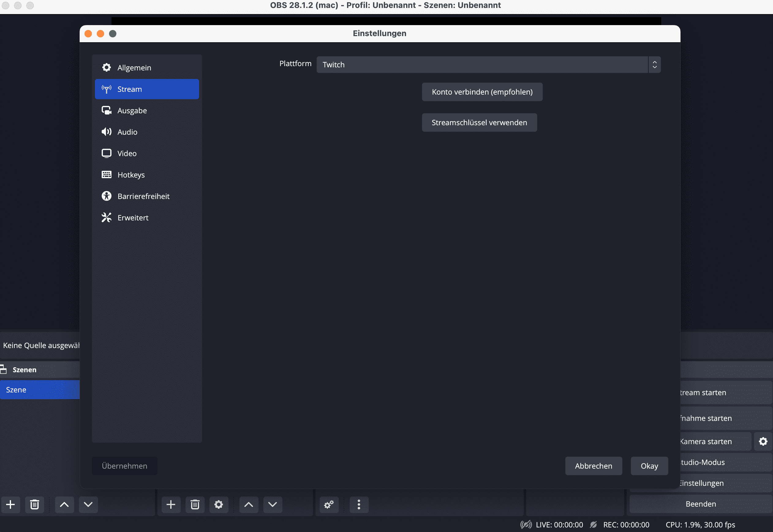773x532 pixels.
Task: Cancel settings with Abbrechen
Action: (x=593, y=466)
